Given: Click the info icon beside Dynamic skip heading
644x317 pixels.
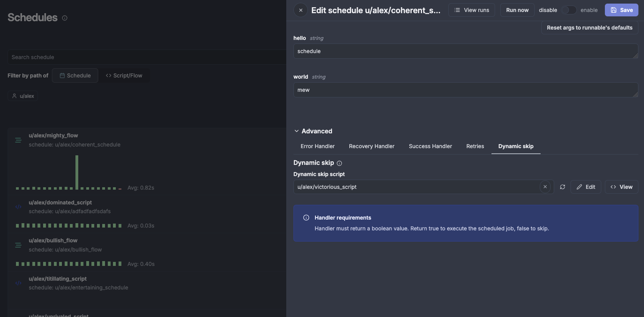Looking at the screenshot, I should [x=339, y=163].
